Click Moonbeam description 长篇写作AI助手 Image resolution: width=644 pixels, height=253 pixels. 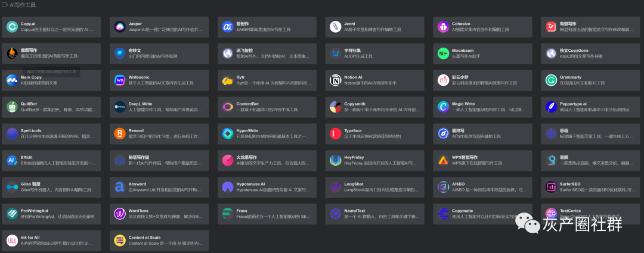click(466, 56)
